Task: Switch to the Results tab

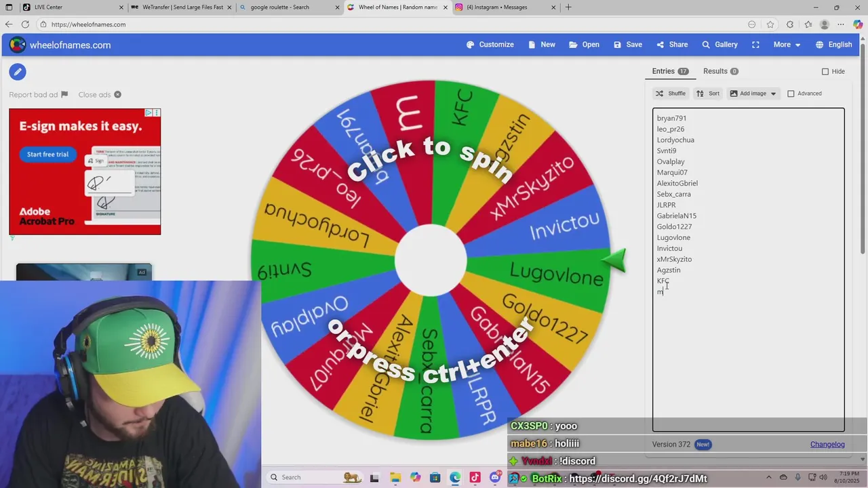Action: pos(720,71)
